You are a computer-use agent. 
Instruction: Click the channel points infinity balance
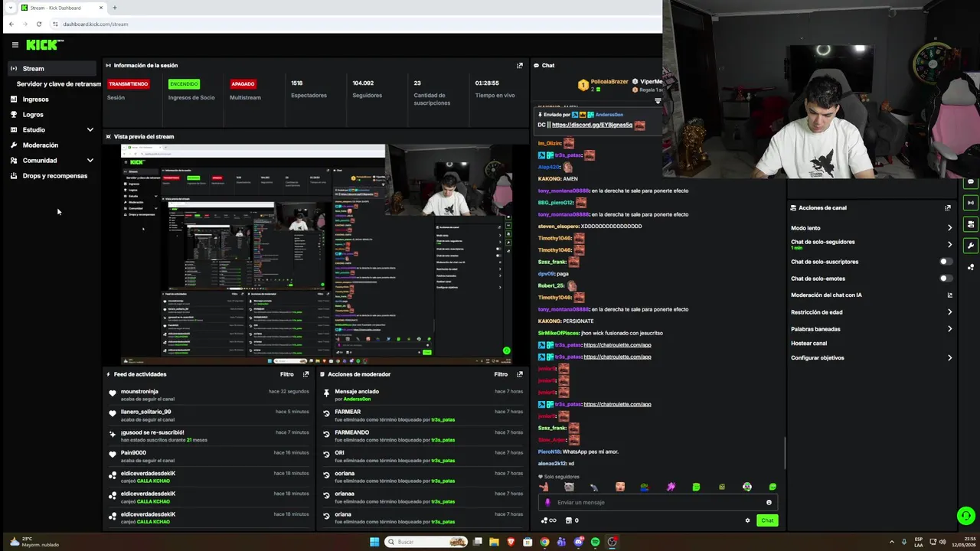coord(548,520)
